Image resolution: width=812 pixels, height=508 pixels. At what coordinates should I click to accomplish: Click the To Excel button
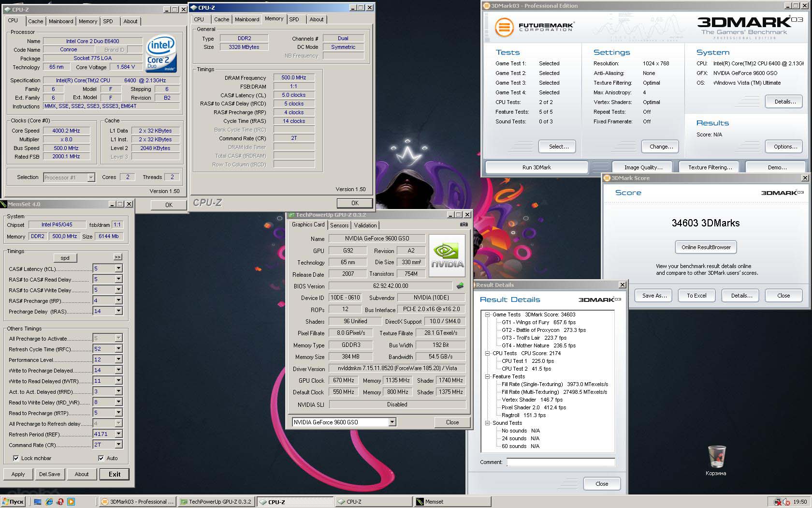pyautogui.click(x=696, y=296)
